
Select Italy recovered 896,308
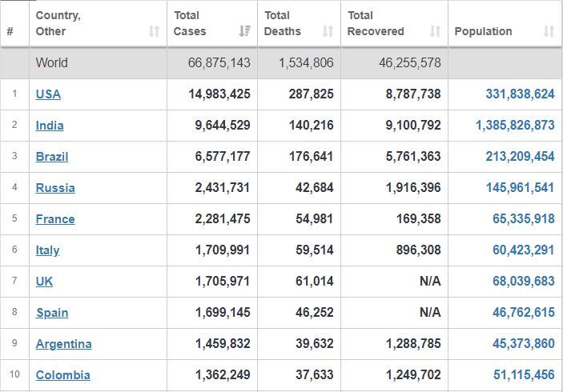coord(419,250)
